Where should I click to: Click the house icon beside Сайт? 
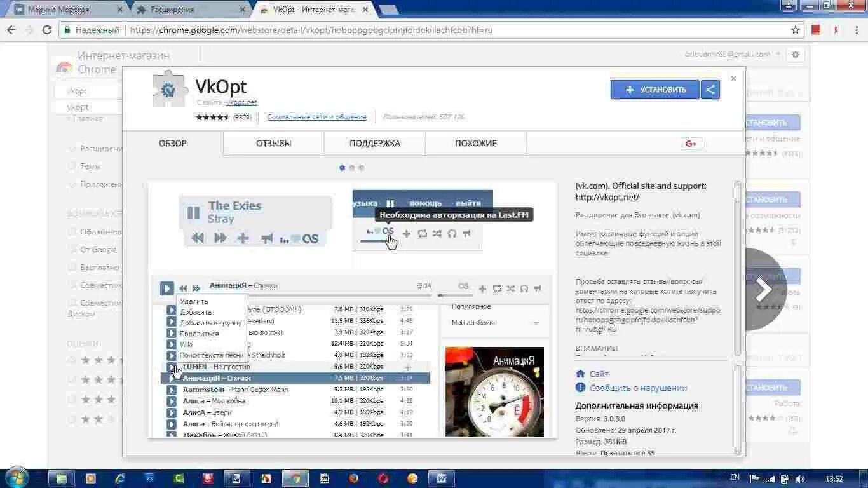tap(580, 374)
